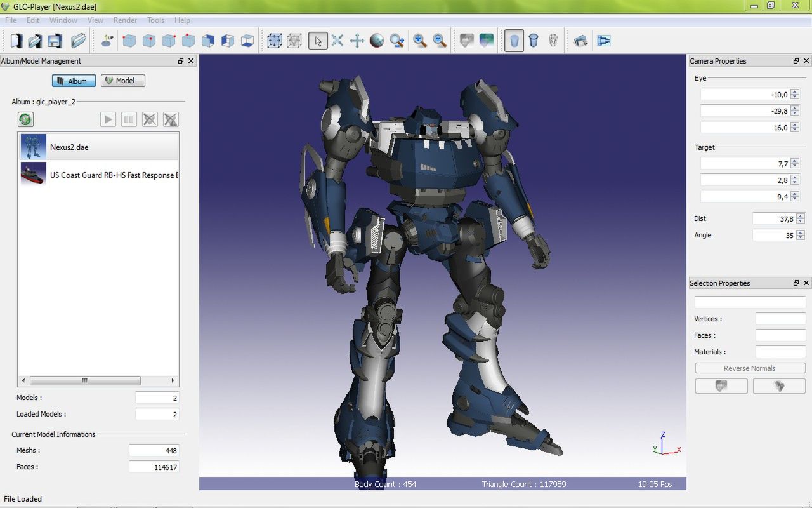Take a snapshot with camera icon
This screenshot has height=508, width=812.
pyautogui.click(x=580, y=41)
